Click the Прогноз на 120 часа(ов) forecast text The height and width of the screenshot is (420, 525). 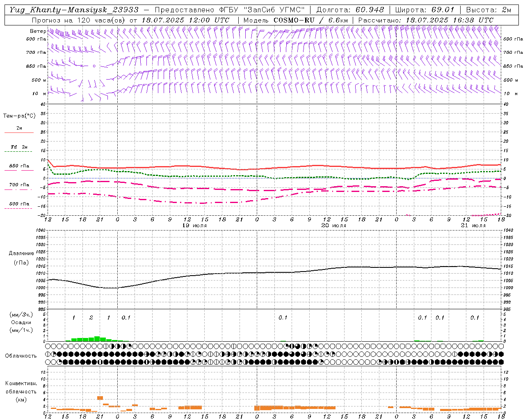79,20
